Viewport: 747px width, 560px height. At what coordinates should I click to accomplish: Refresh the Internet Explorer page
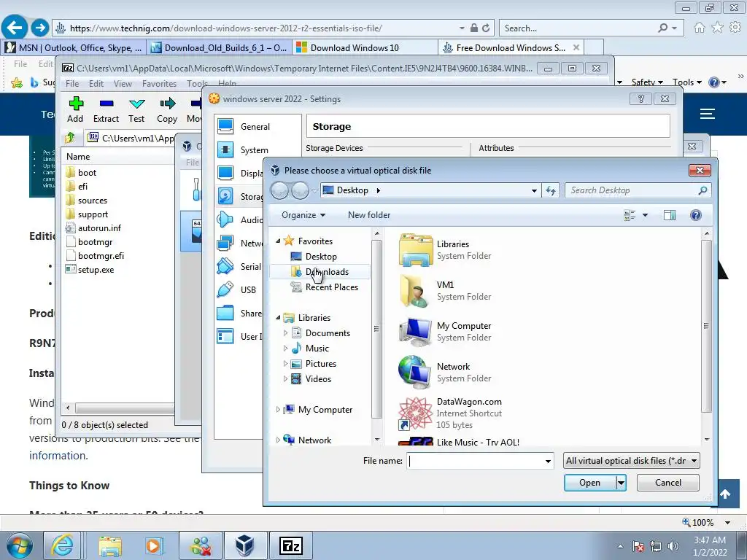click(486, 28)
